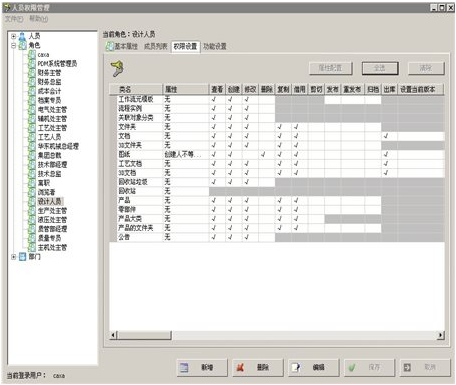
Task: Click the 档案专员 role icon
Action: (x=32, y=100)
